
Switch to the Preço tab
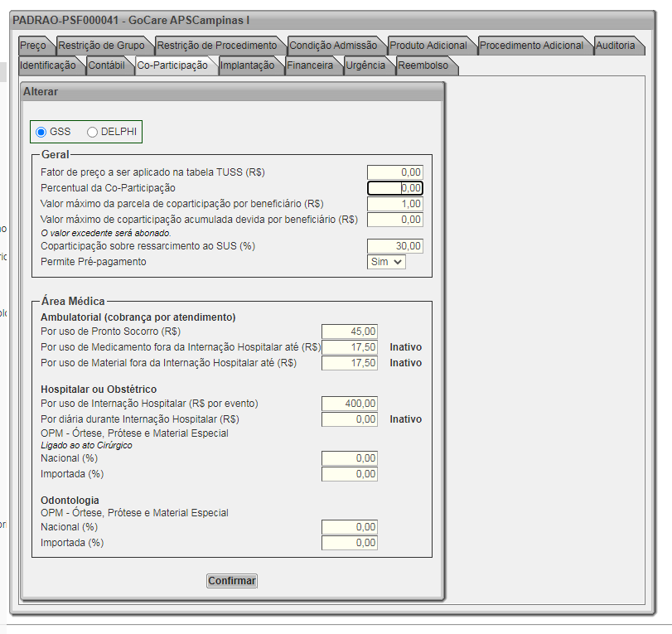33,46
